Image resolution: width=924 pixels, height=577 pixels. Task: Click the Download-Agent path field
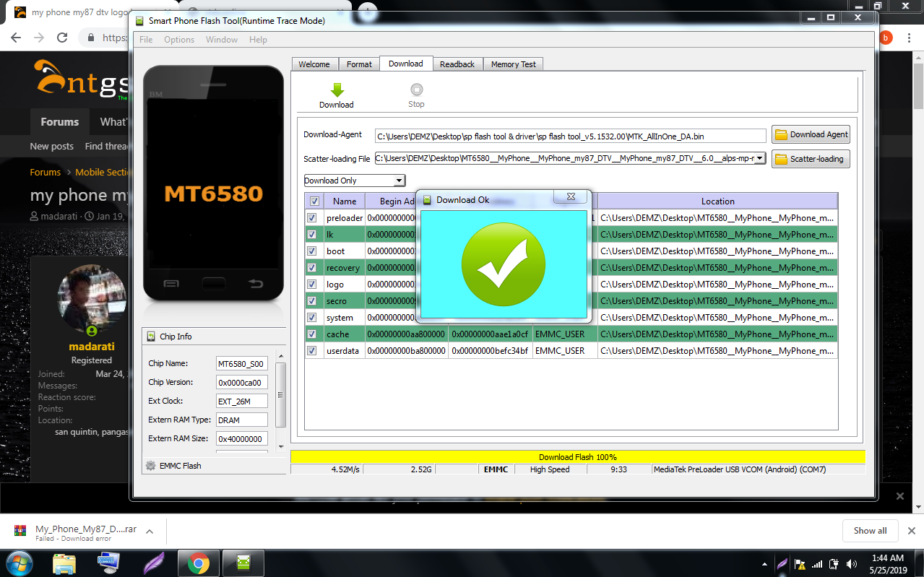tap(570, 136)
